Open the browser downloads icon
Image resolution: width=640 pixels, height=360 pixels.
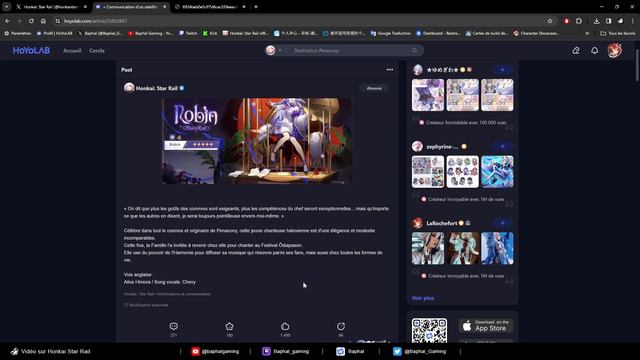point(596,21)
